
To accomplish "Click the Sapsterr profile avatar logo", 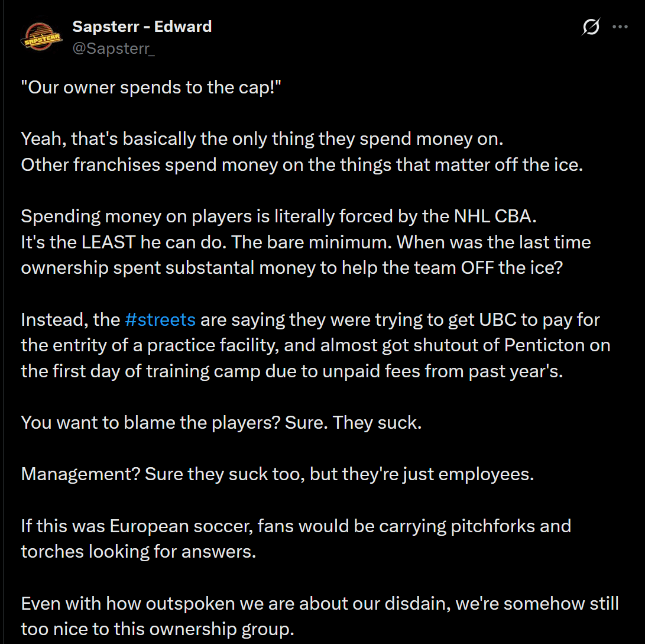I will click(x=41, y=37).
